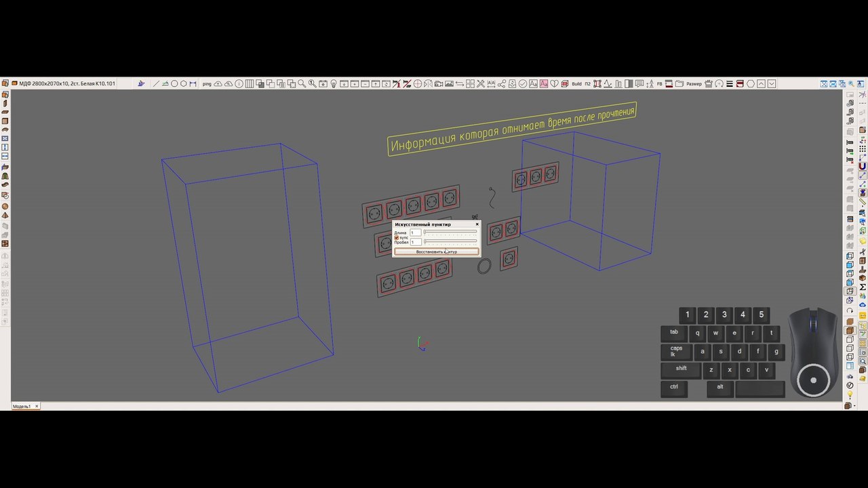
Task: Click the ping toolbar button
Action: [207, 84]
